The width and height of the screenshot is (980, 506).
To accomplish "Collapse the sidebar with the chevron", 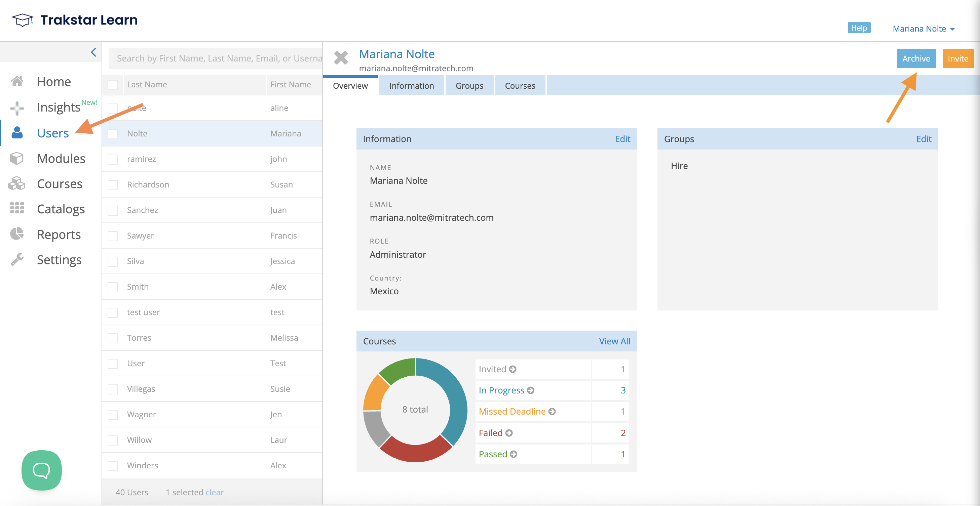I will point(93,52).
